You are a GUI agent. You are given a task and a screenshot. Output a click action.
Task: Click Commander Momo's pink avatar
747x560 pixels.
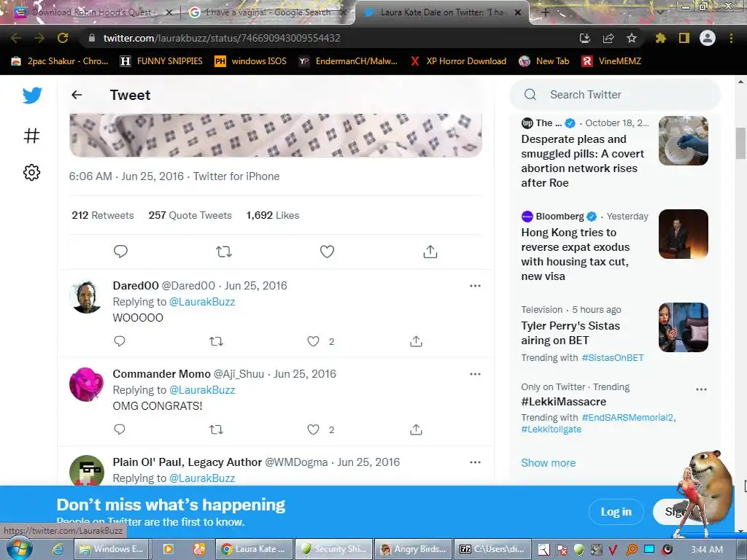click(x=86, y=385)
